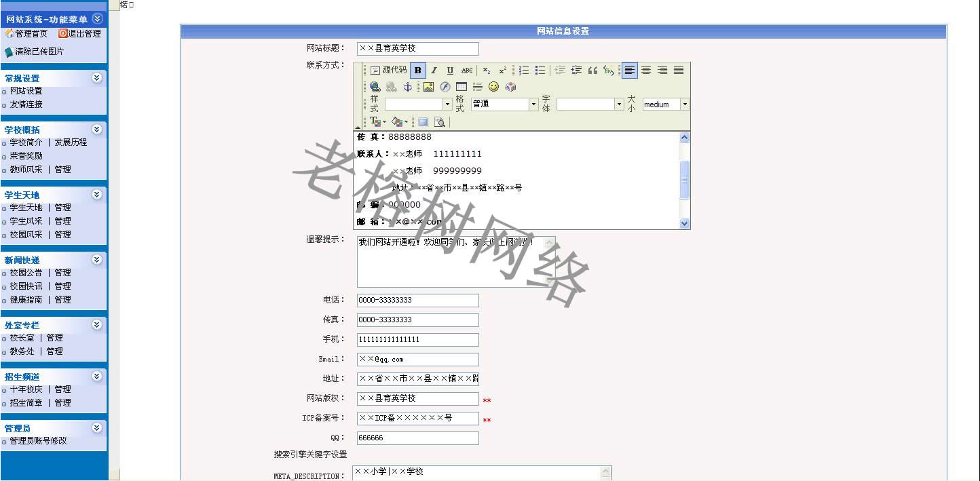Toggle italic formatting in editor
Screen dimensions: 980x481
(434, 70)
